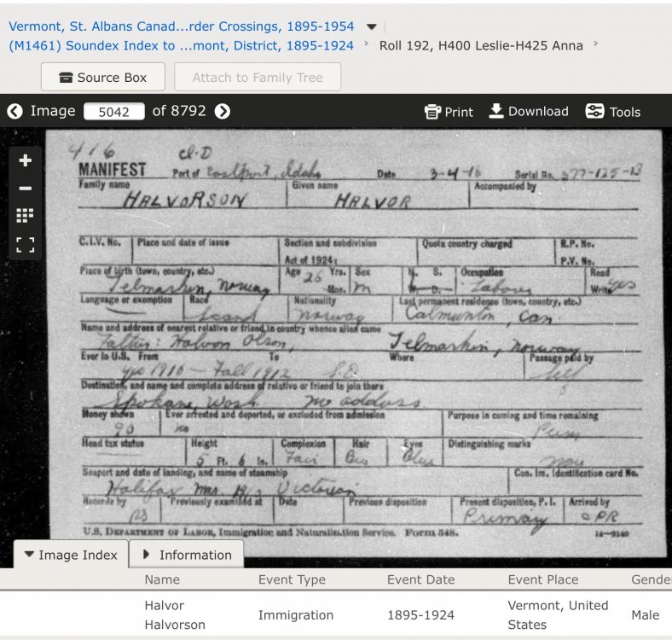Go to the previous image arrow
Screen dimensions: 672x640
(14, 111)
